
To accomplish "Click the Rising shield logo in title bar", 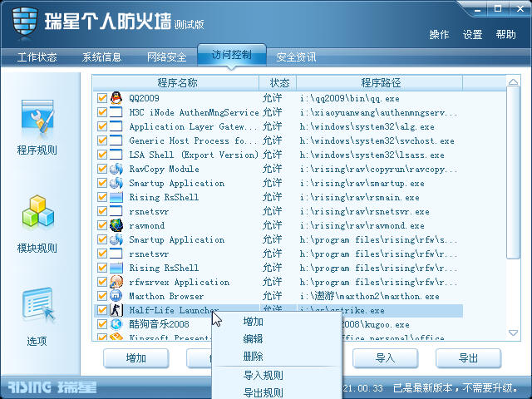I will click(x=24, y=22).
